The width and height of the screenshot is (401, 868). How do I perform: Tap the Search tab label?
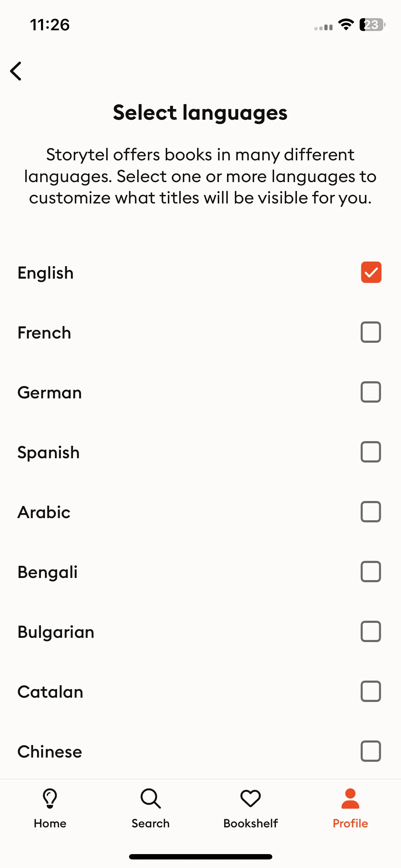pyautogui.click(x=150, y=823)
